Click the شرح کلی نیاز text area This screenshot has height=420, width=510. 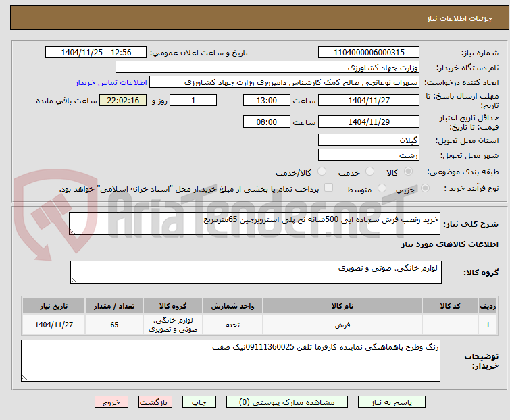click(255, 224)
